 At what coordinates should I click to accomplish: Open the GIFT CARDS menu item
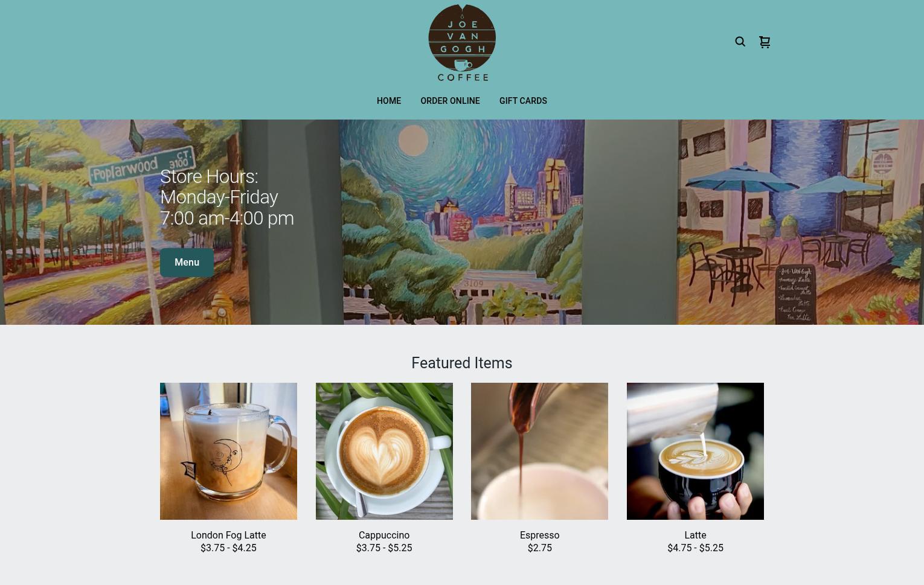pos(523,101)
